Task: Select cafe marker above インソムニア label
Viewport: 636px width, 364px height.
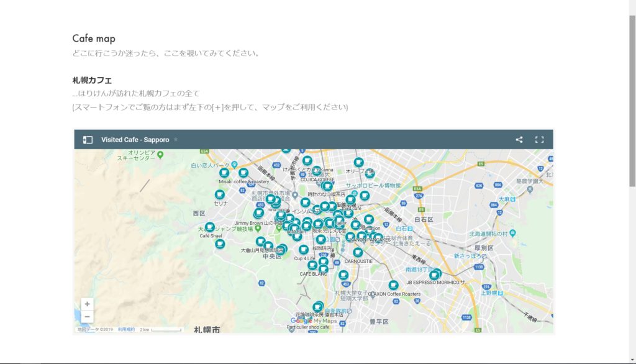Action: coord(305,202)
